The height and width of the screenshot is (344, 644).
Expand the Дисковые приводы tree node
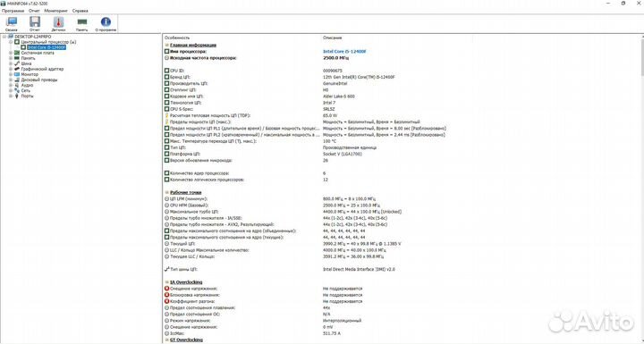pos(11,80)
